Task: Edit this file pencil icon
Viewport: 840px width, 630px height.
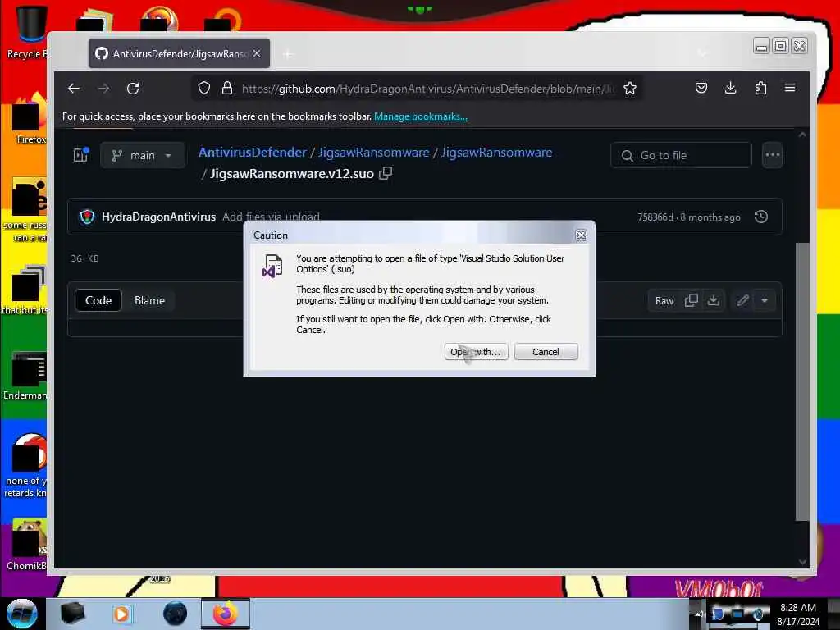Action: 742,301
